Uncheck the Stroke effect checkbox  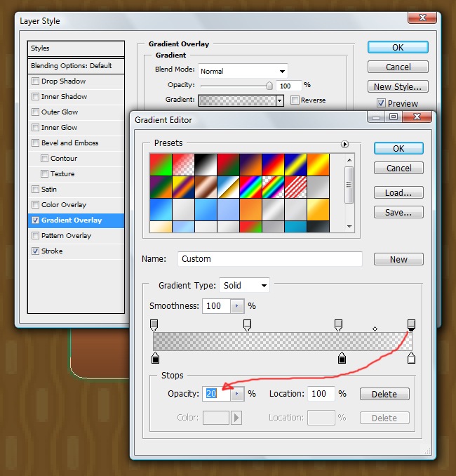click(x=36, y=251)
